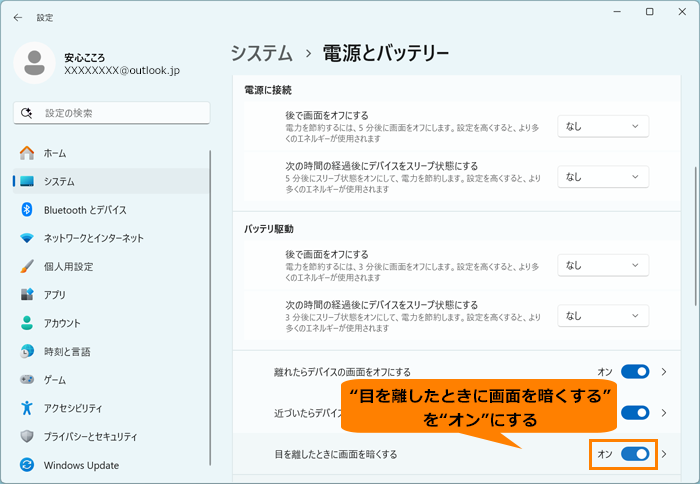700x484 pixels.
Task: Close the Settings window
Action: point(682,12)
